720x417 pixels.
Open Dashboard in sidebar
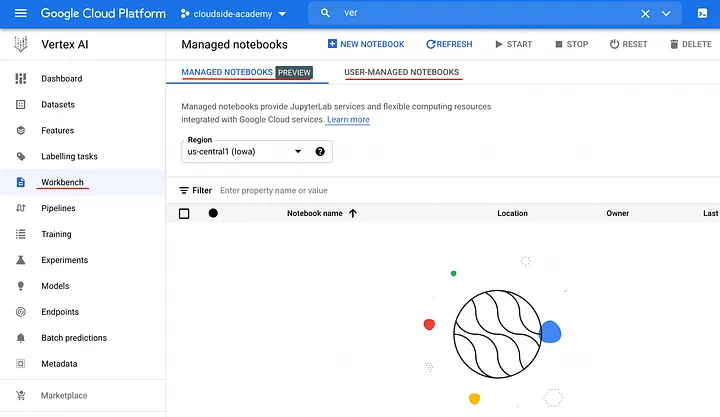62,79
